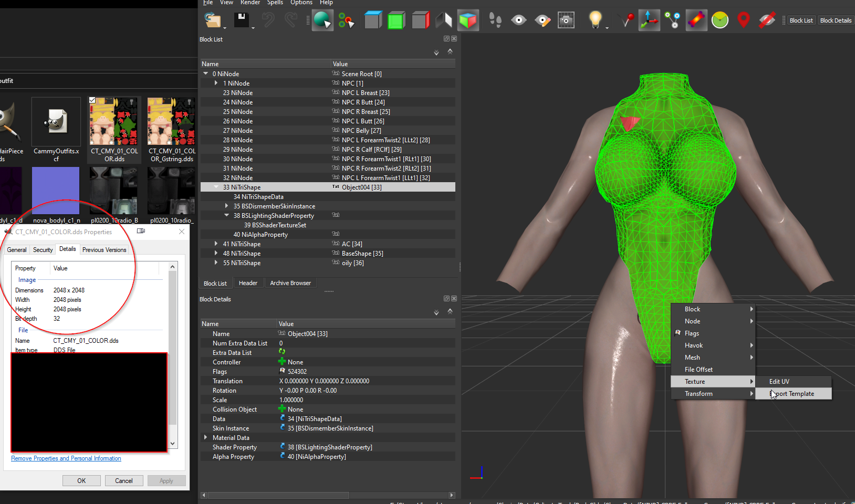Click the Save floppy disk icon

coord(241,20)
